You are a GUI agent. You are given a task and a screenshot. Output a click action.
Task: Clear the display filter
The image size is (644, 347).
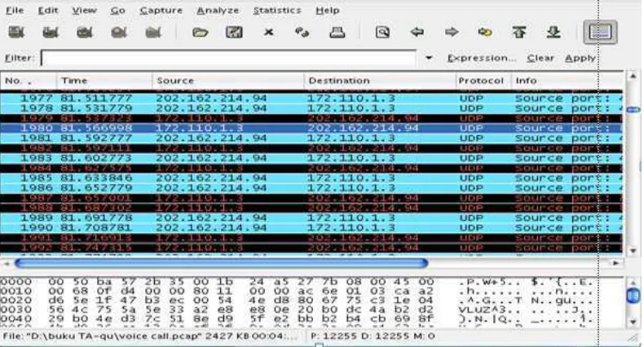[540, 59]
